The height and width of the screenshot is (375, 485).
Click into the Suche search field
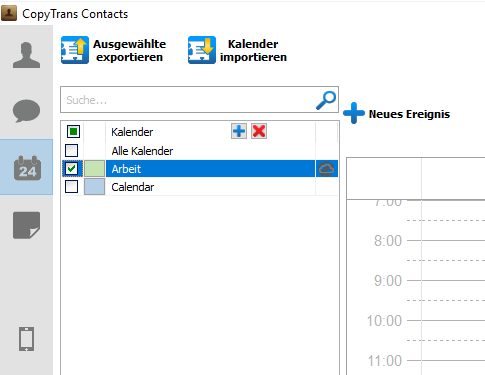pos(188,100)
